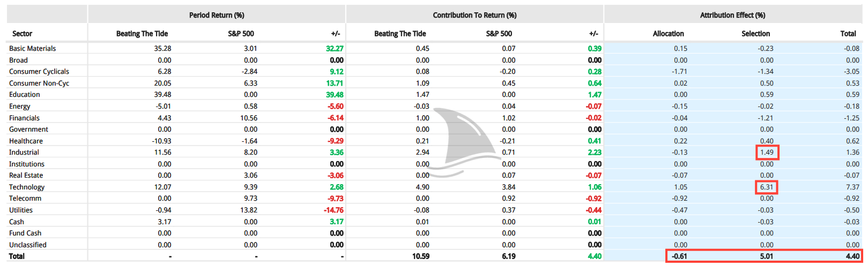868x266 pixels.
Task: Click Technology allocation value 1.05
Action: pos(681,187)
